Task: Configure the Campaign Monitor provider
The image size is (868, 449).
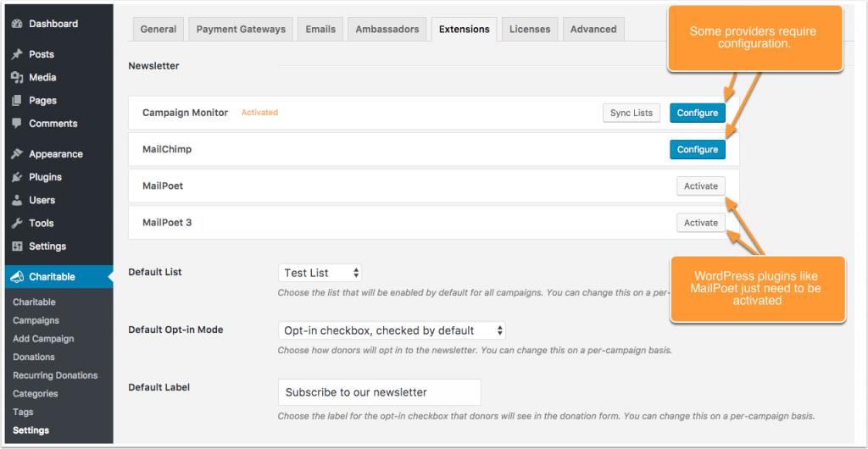Action: point(698,113)
